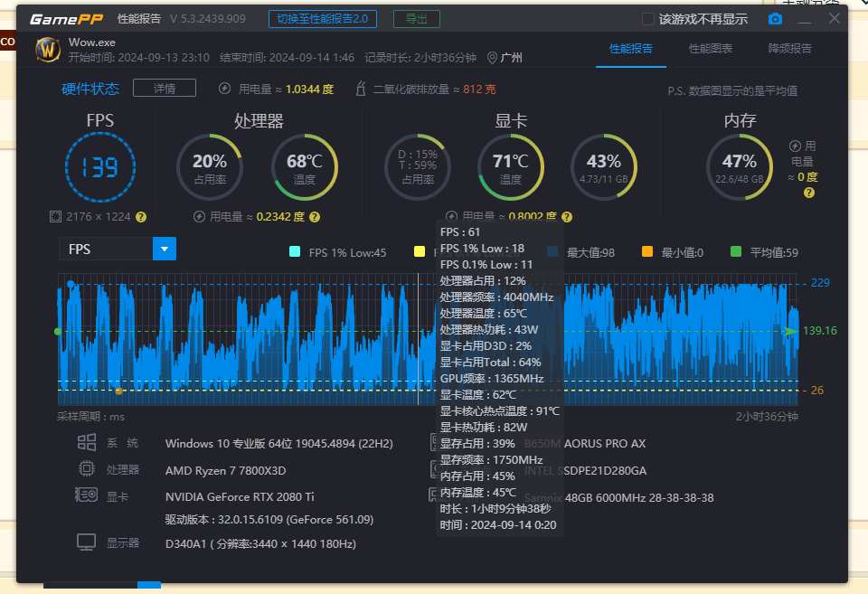
Task: Click the location pin icon beside 广州
Action: (492, 58)
